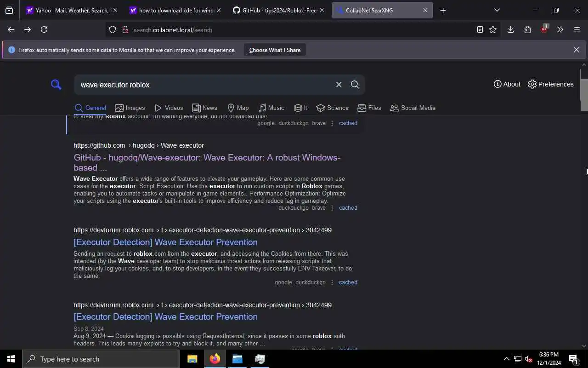Open File Explorer from taskbar

[192, 359]
